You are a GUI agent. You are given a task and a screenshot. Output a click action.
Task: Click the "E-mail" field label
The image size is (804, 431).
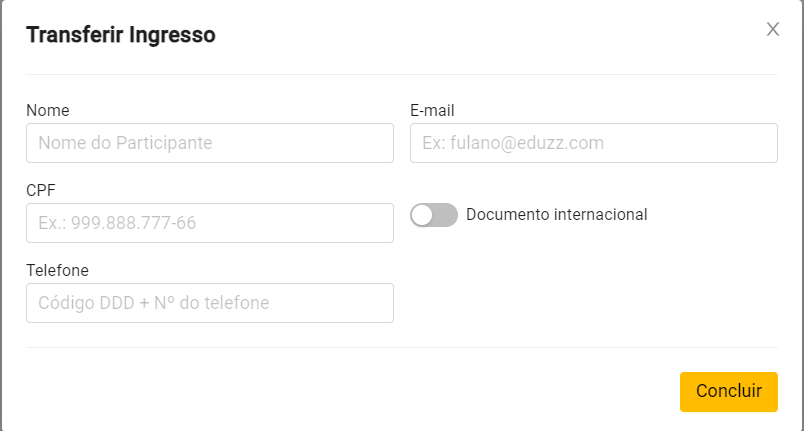[433, 111]
